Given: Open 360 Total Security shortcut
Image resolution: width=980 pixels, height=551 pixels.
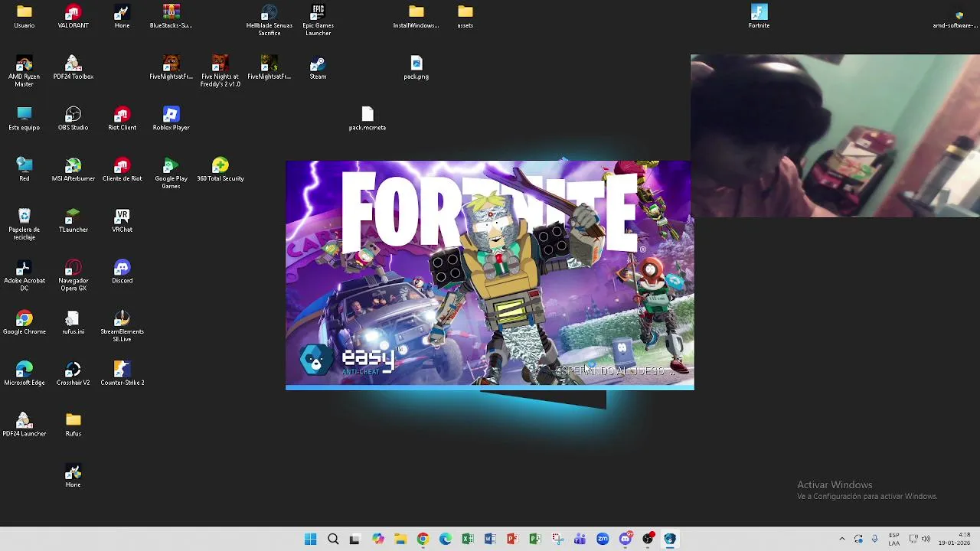Looking at the screenshot, I should coord(220,170).
